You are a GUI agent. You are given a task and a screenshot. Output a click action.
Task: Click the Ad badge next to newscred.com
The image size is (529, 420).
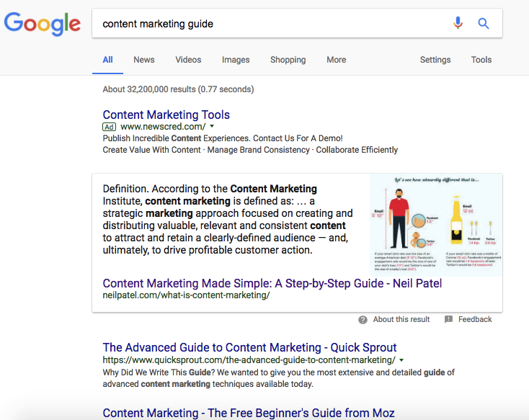109,127
